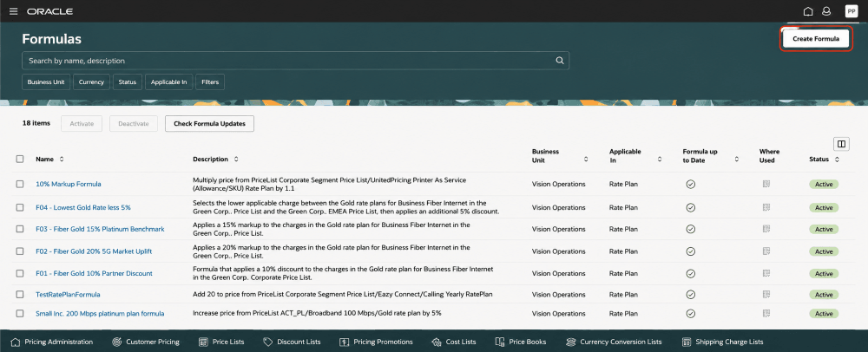This screenshot has height=352, width=868.
Task: Open the Applicable In filter
Action: point(169,81)
